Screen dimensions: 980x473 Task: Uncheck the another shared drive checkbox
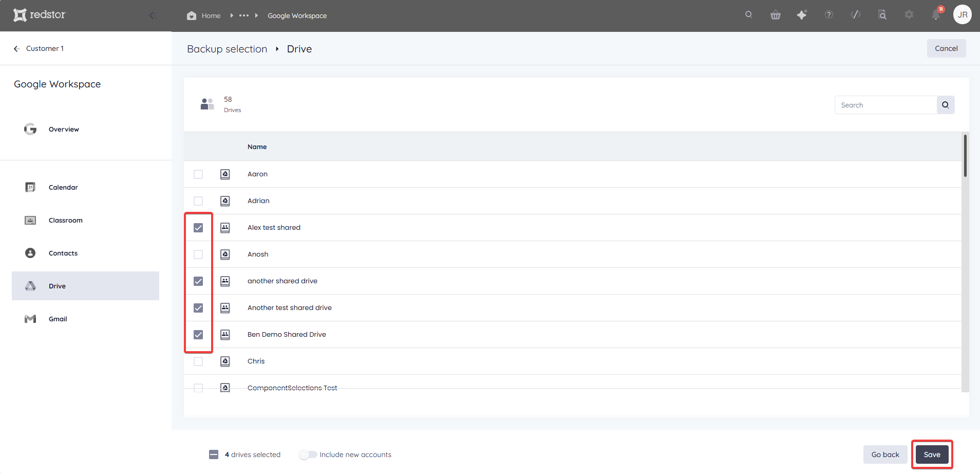198,281
